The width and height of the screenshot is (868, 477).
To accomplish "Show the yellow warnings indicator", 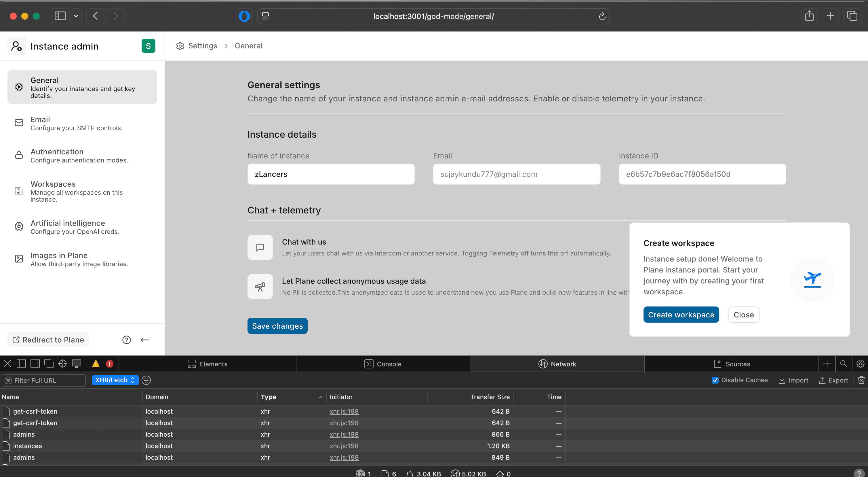I will (96, 364).
